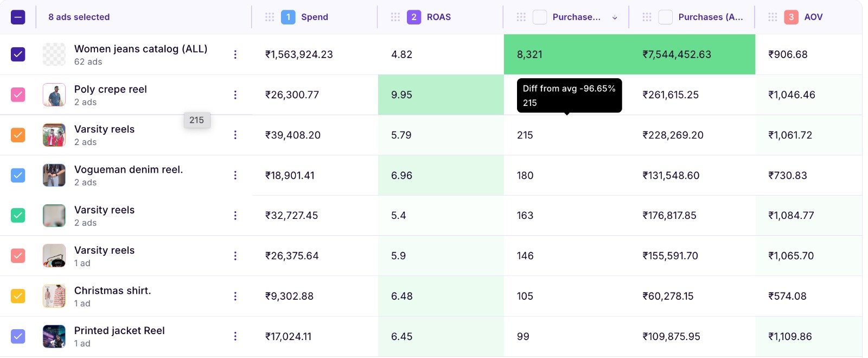Viewport: 868px width, 358px height.
Task: Open three-dot menu for Printed jacket Reel
Action: 235,336
